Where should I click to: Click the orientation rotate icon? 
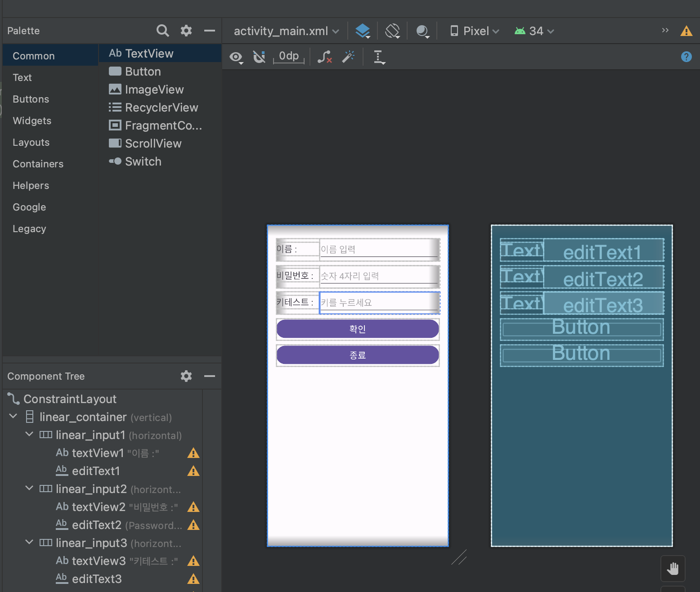pos(392,31)
